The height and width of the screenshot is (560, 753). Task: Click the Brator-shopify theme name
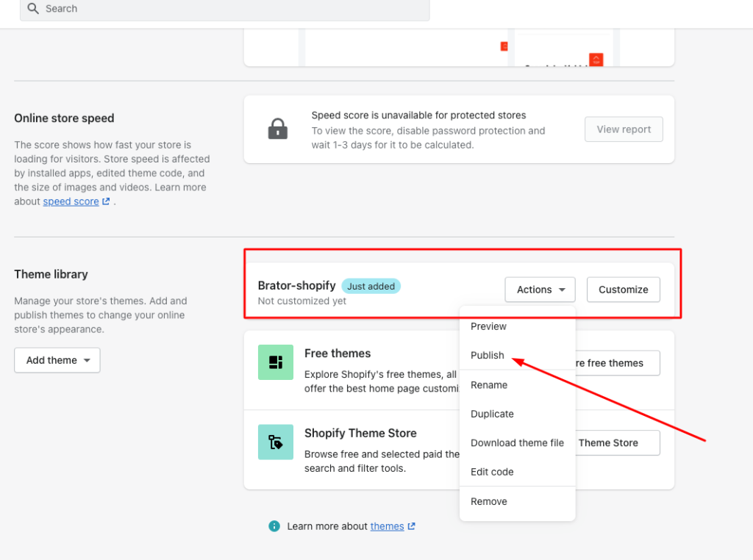tap(297, 286)
